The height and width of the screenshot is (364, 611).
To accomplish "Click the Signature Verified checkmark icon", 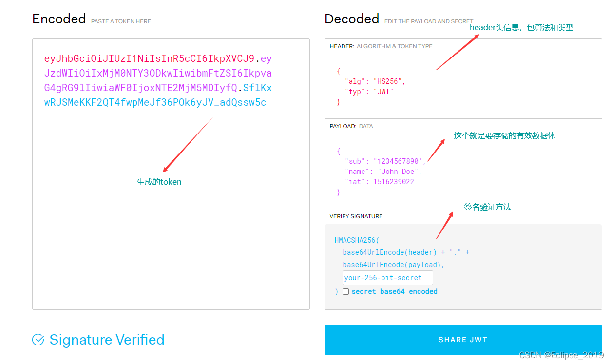I will (38, 340).
